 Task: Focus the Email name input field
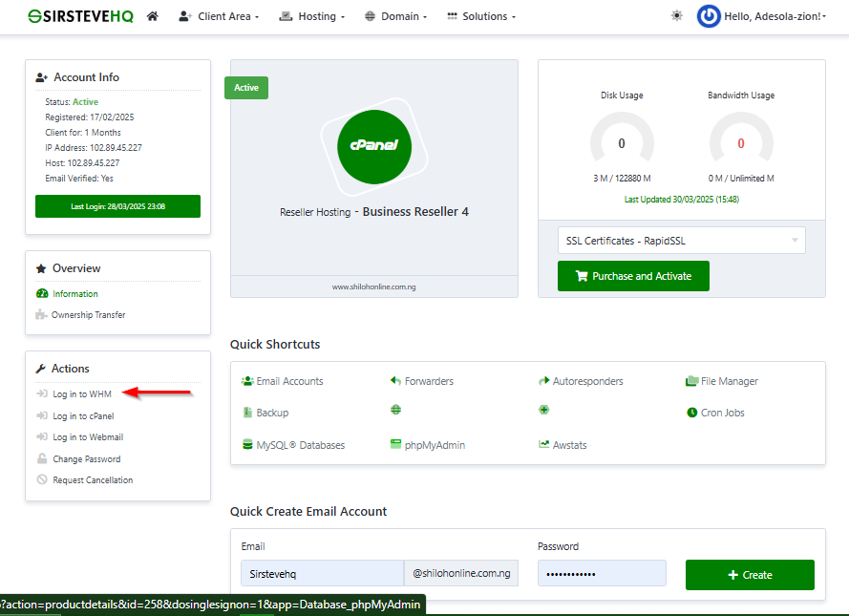[x=322, y=573]
